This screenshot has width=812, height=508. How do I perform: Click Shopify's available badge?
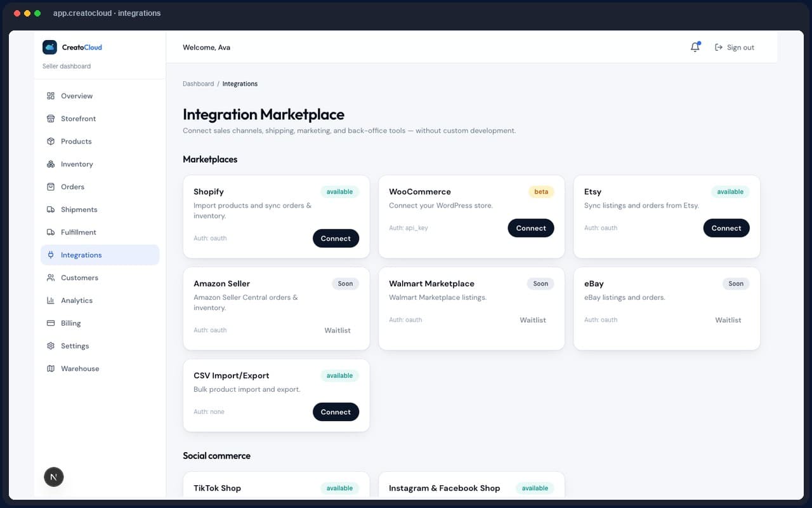[339, 192]
